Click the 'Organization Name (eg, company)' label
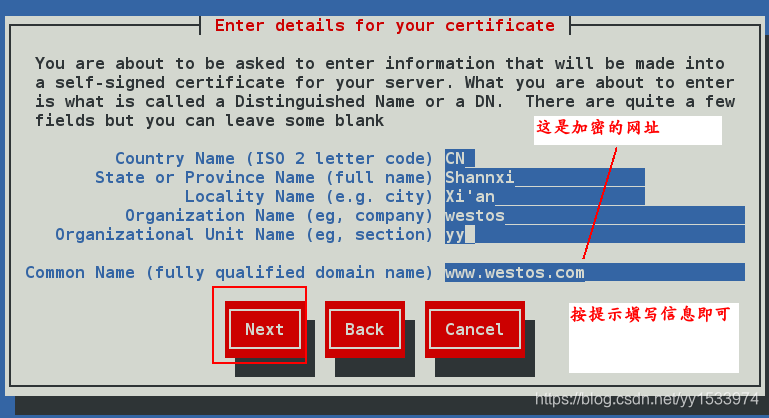The image size is (769, 418). coord(279,216)
